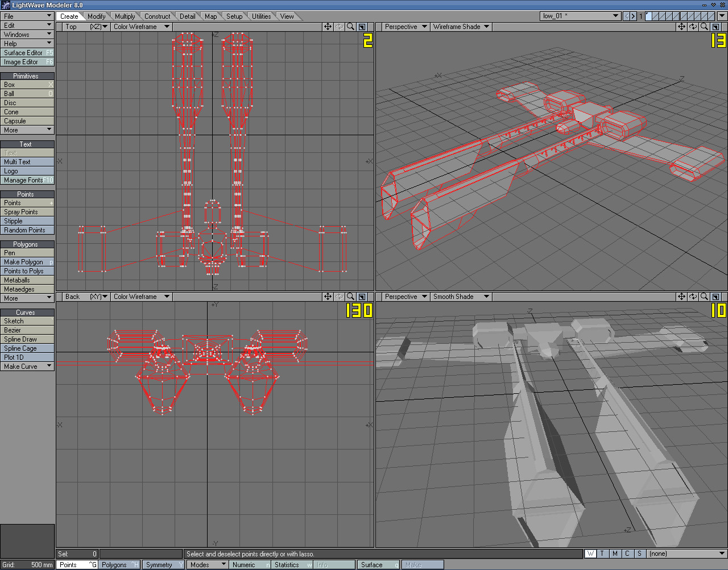Switch to the Map tab
Screen dimensions: 728x570
point(211,16)
